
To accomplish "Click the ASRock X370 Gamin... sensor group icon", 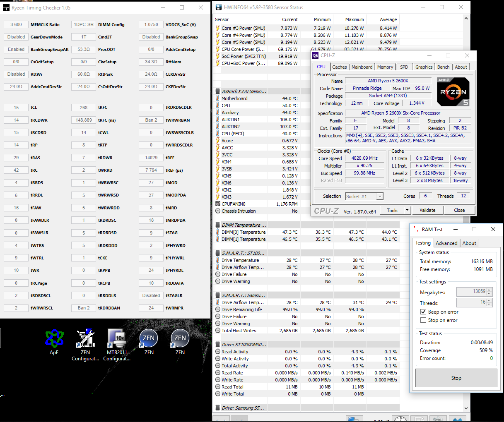I will click(x=218, y=91).
